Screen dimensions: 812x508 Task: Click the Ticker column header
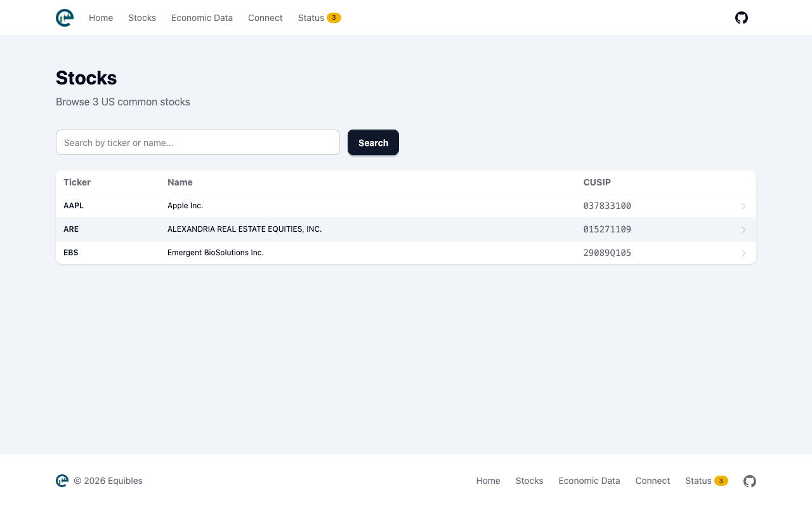[x=77, y=182]
